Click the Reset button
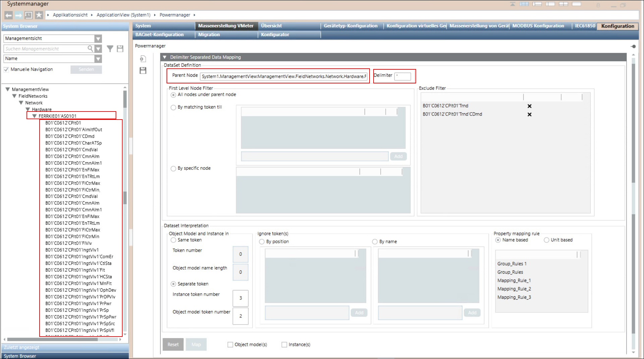This screenshot has width=644, height=359. [x=173, y=345]
